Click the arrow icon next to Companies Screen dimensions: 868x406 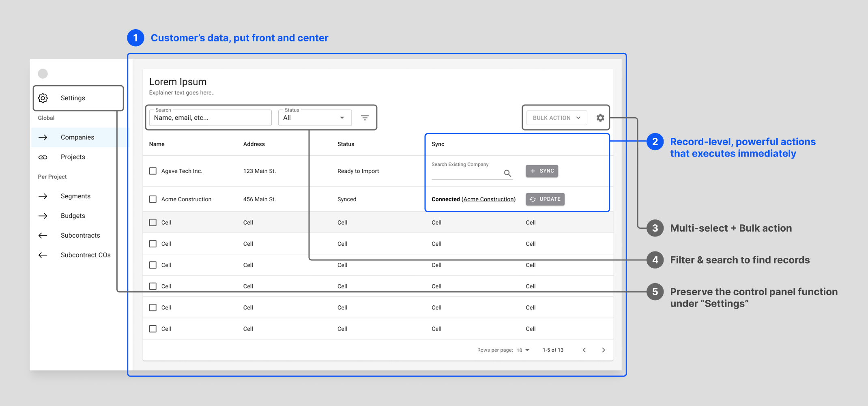point(43,137)
